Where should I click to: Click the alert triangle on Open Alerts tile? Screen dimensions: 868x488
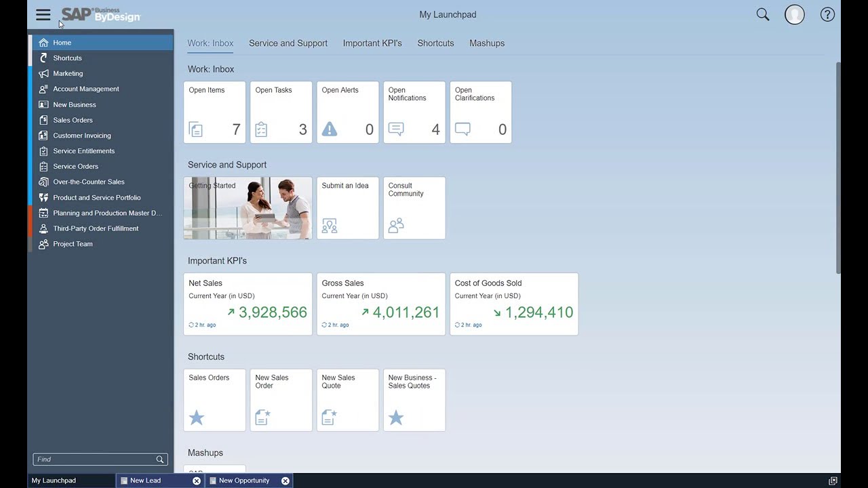click(330, 129)
